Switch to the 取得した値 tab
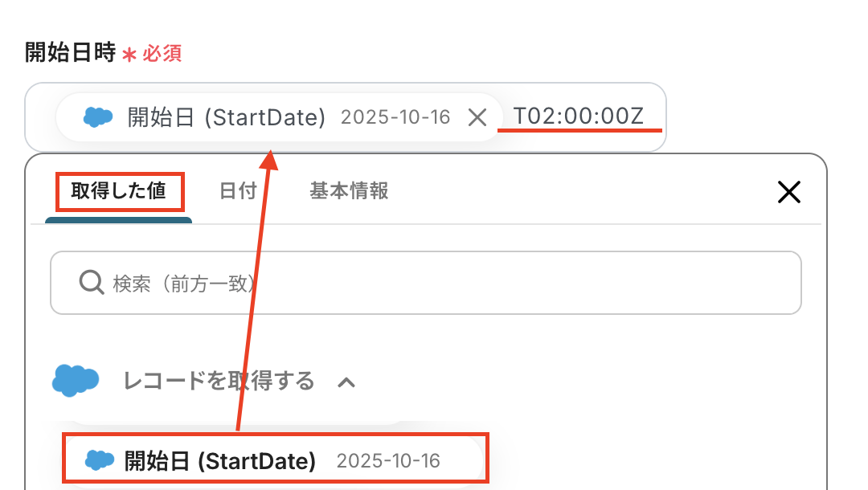The width and height of the screenshot is (868, 490). (x=118, y=191)
